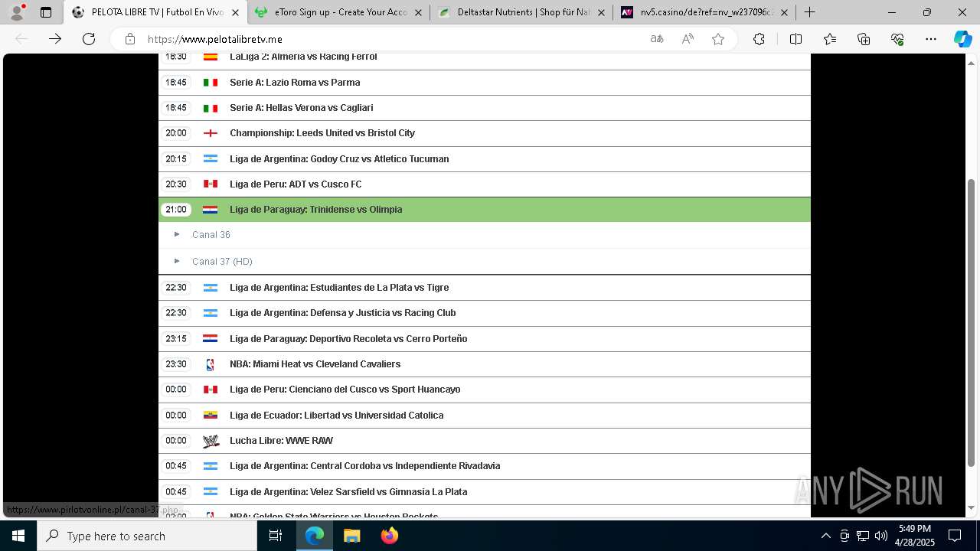Viewport: 980px width, 551px height.
Task: Open the translate page option
Action: (657, 39)
